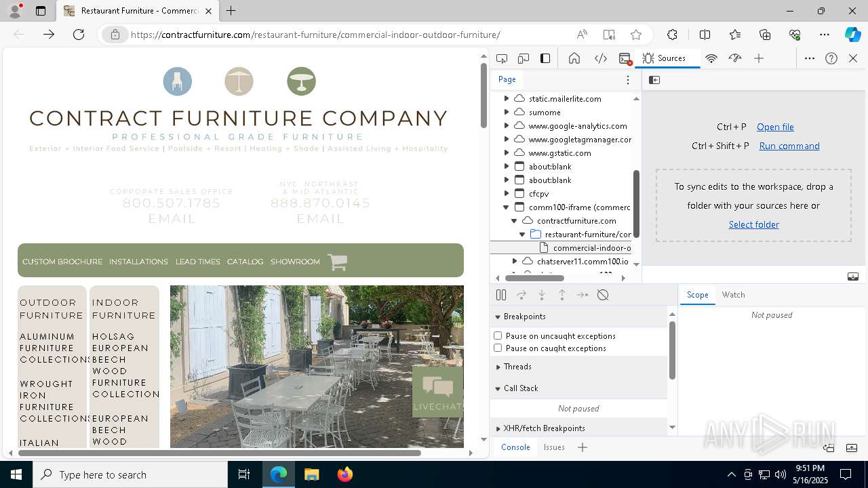Open Firefox from the taskbar
868x488 pixels.
point(344,474)
